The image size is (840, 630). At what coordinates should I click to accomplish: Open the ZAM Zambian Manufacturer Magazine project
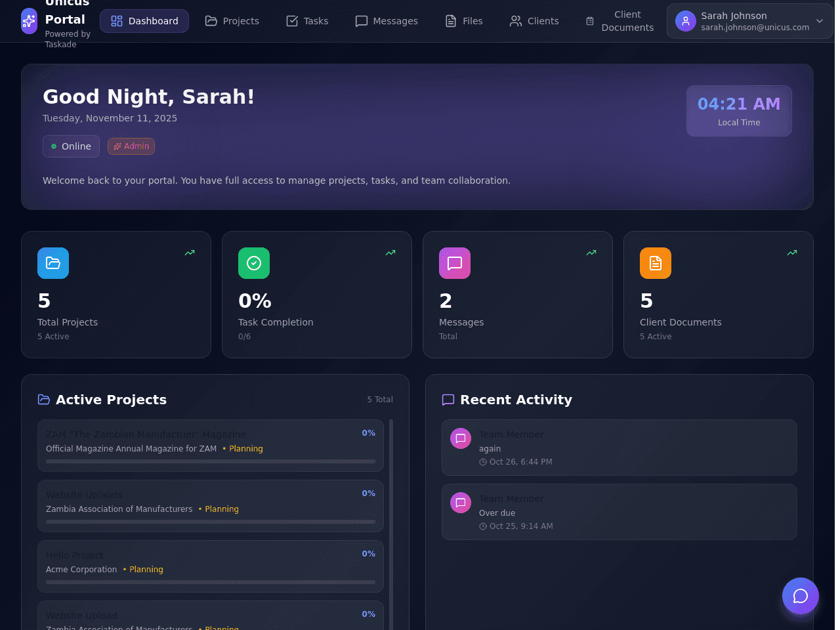pos(211,446)
